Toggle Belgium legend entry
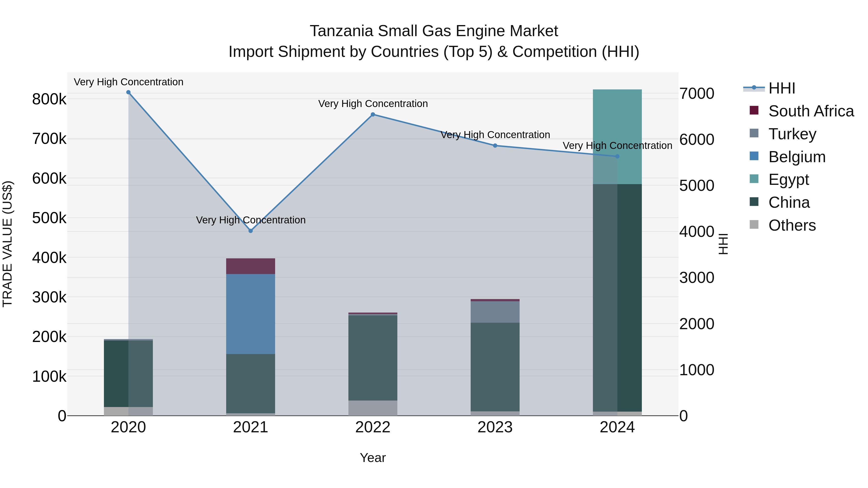Viewport: 868px width, 488px height. (x=787, y=157)
